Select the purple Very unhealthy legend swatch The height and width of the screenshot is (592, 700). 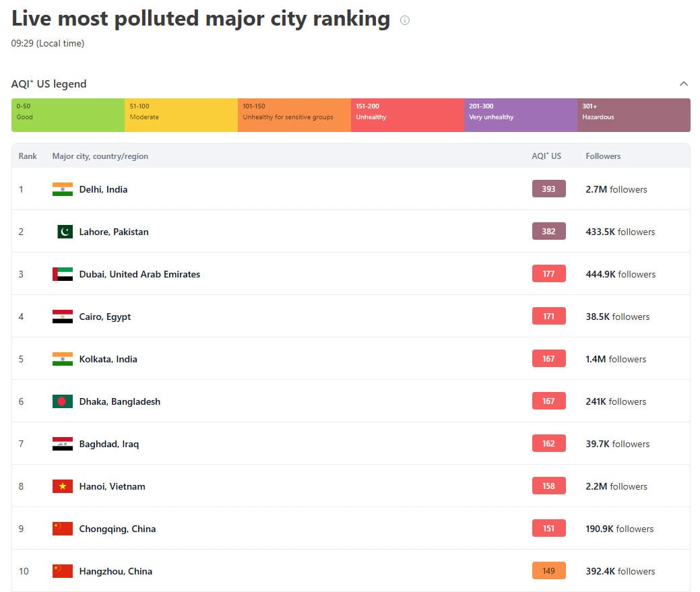[520, 115]
